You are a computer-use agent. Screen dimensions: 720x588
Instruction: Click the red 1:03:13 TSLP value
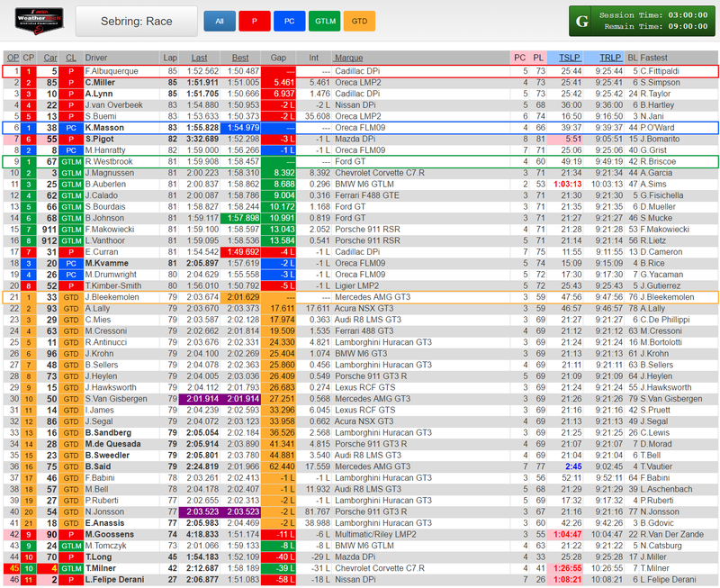coord(568,185)
